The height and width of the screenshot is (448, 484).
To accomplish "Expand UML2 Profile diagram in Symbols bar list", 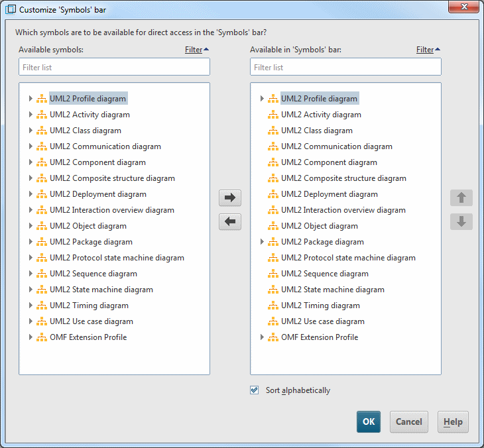I will click(x=262, y=99).
